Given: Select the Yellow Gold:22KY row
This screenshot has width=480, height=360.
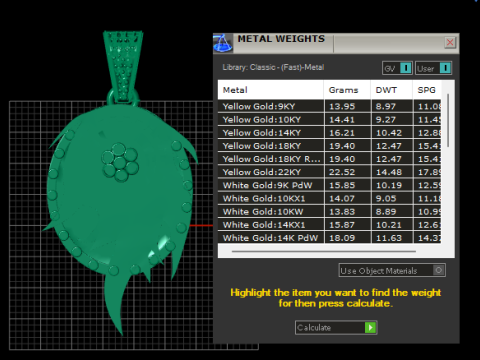Looking at the screenshot, I should point(329,172).
